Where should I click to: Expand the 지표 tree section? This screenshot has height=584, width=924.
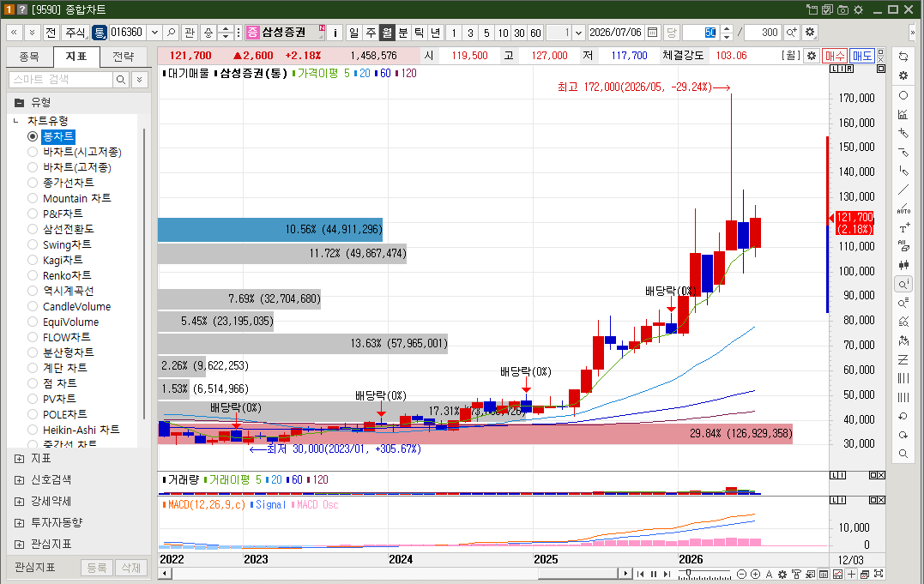[20, 459]
